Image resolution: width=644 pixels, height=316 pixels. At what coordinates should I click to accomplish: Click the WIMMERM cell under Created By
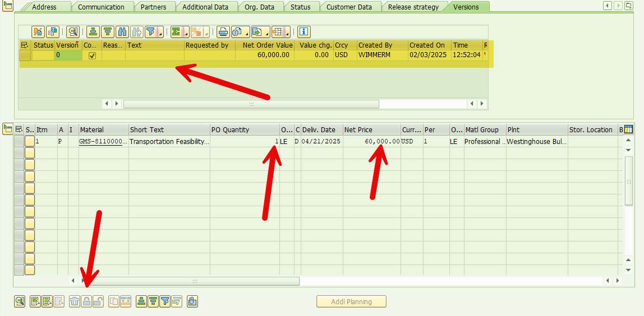click(x=383, y=55)
